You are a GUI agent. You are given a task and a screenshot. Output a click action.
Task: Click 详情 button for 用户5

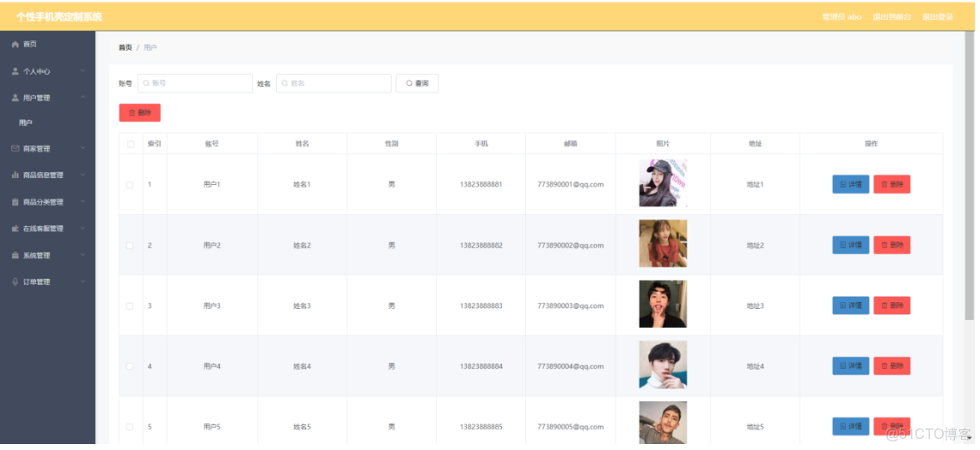851,426
